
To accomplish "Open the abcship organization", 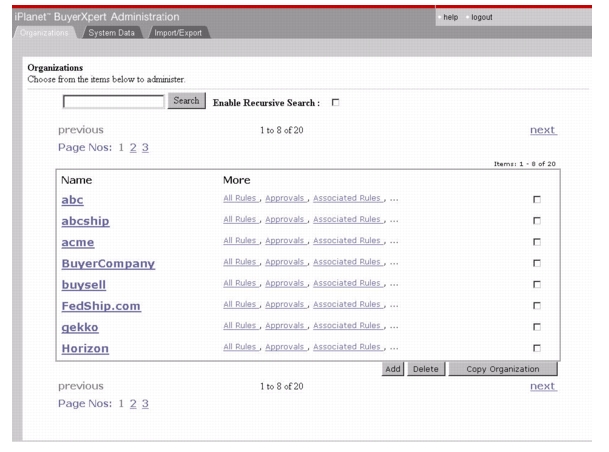I will [85, 221].
